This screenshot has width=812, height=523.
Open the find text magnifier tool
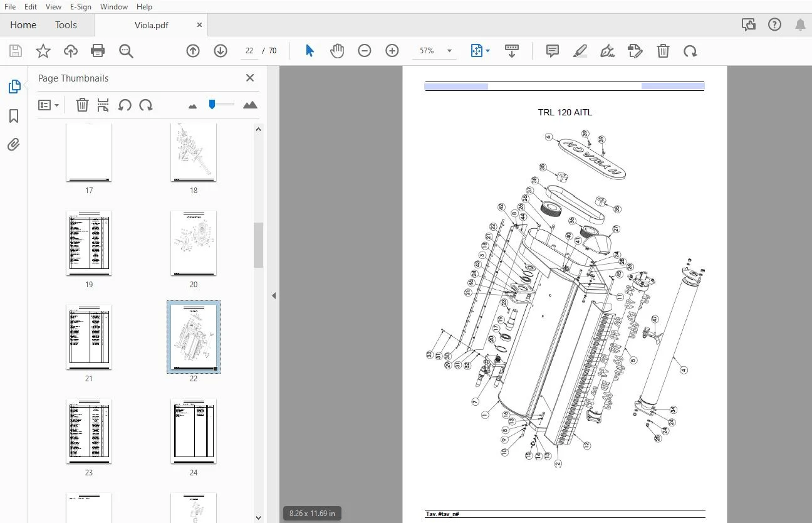coord(126,51)
